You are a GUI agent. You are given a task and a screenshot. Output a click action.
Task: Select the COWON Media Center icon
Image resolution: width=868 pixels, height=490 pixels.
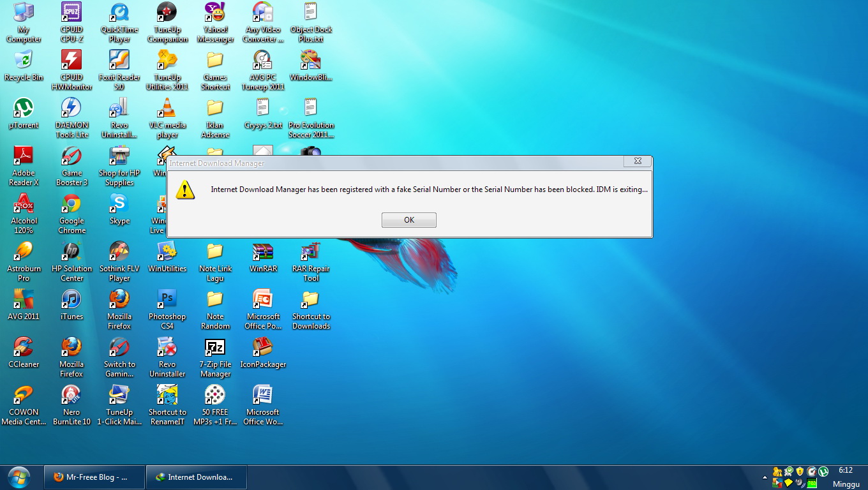(x=24, y=405)
